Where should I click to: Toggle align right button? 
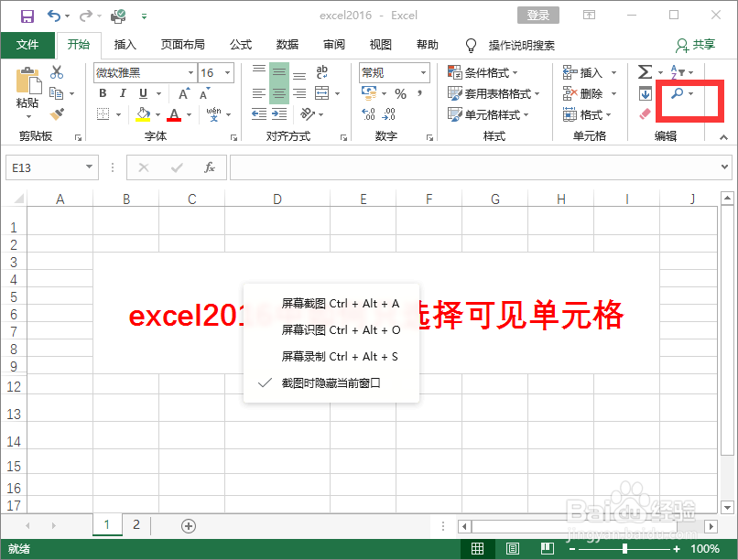pos(299,93)
